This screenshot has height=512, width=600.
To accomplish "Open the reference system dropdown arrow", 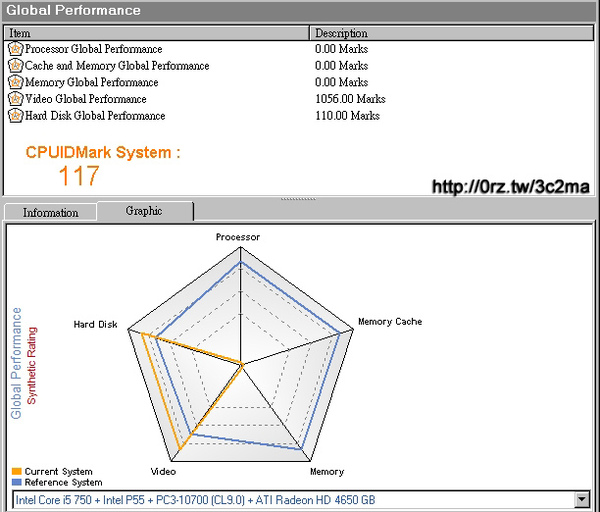I will pos(582,499).
